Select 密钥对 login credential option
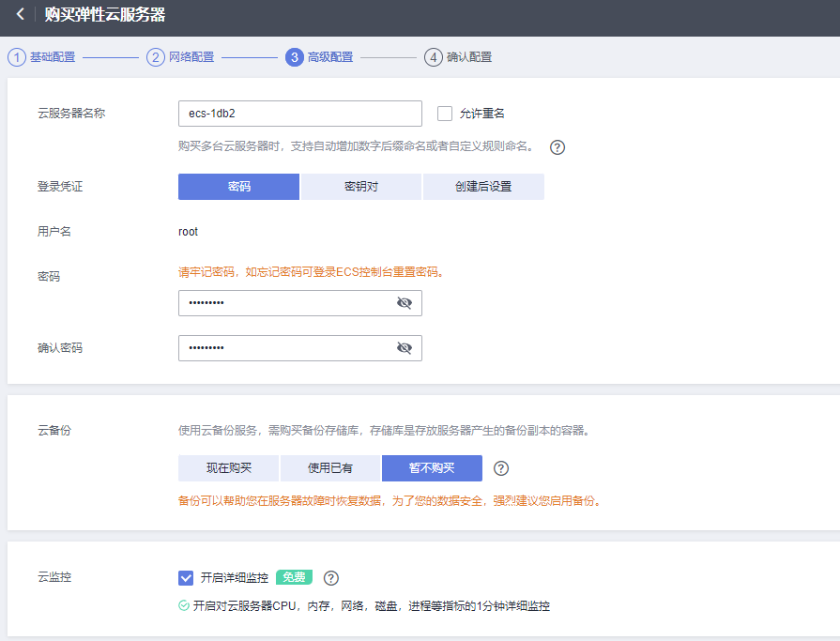Viewport: 840px width, 641px height. pyautogui.click(x=361, y=187)
